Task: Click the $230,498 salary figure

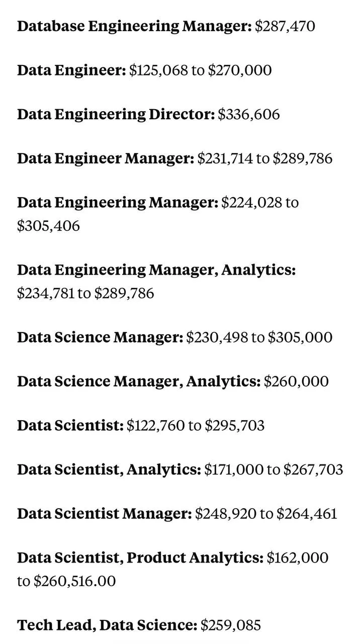Action: click(217, 337)
